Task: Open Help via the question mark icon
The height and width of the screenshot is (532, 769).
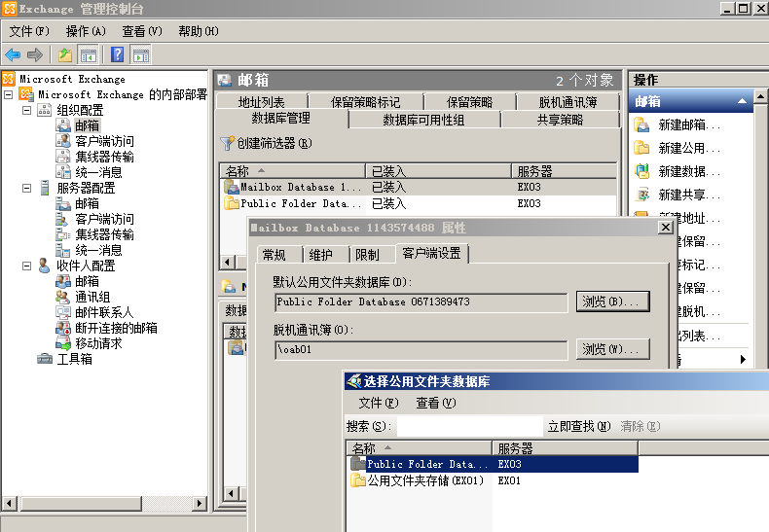Action: pos(117,54)
